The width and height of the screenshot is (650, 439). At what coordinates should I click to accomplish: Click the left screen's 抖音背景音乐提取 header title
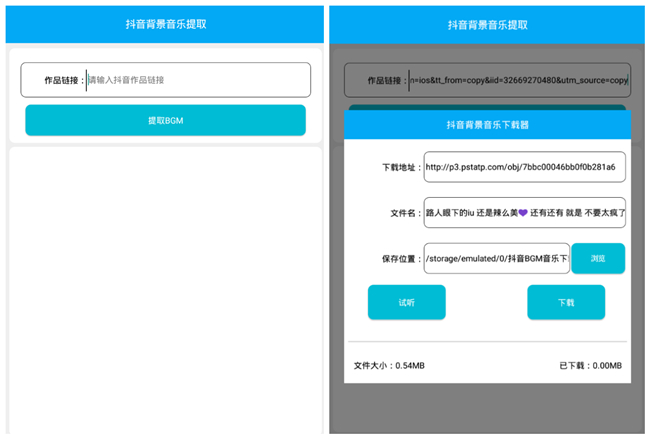pos(166,24)
